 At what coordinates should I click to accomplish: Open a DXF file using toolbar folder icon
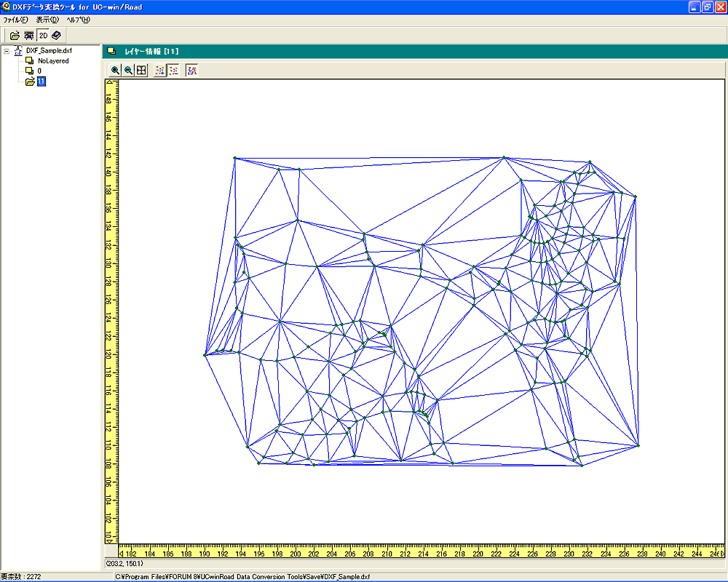pos(15,35)
